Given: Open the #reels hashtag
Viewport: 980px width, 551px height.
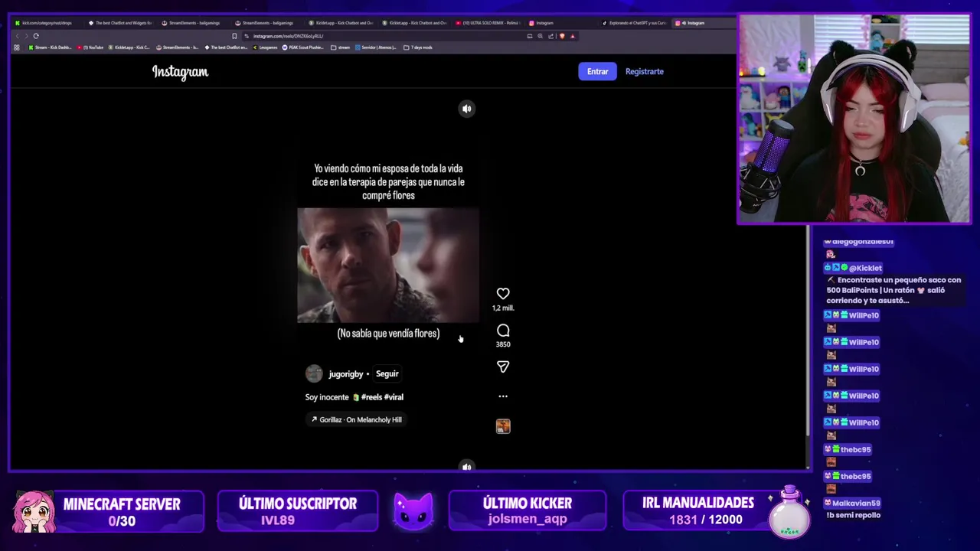Looking at the screenshot, I should [371, 397].
